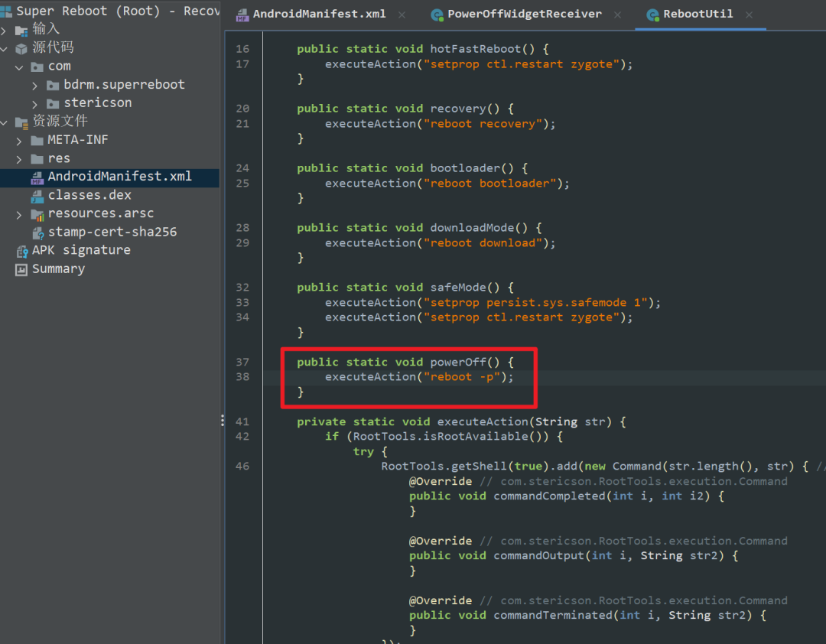The height and width of the screenshot is (644, 826).
Task: Open the AndroidManifest.xml tab
Action: click(319, 15)
